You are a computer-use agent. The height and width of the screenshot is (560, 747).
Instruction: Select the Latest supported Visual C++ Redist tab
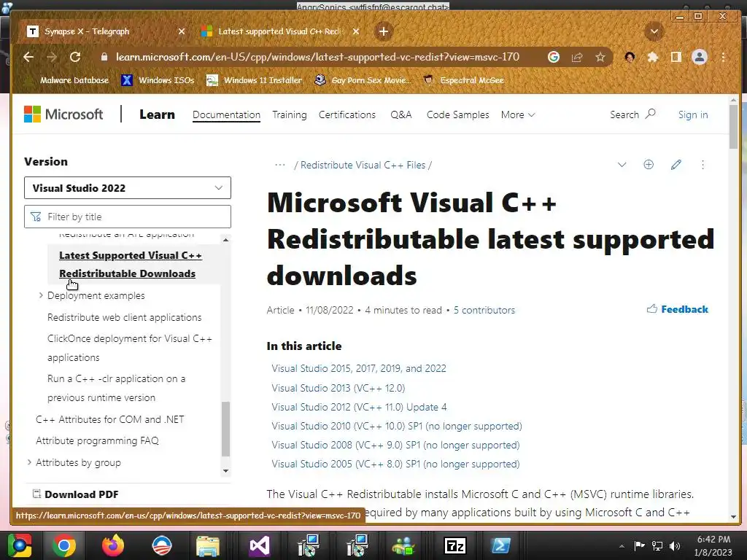280,31
